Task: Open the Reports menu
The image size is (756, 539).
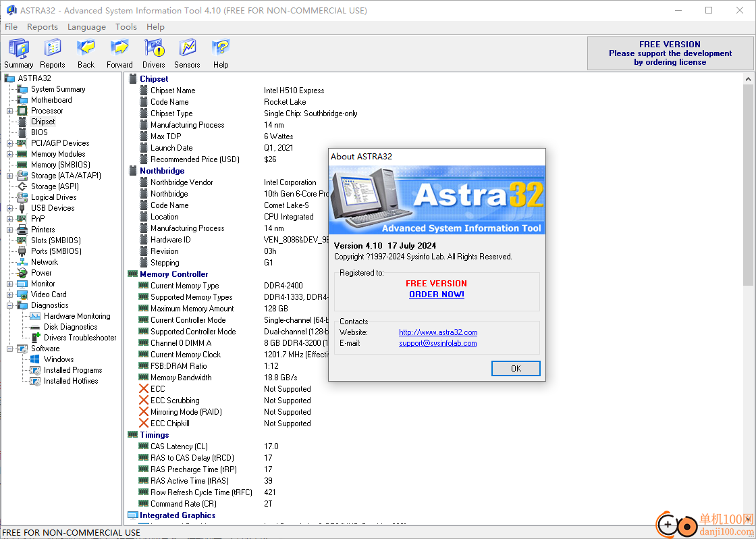Action: point(43,27)
